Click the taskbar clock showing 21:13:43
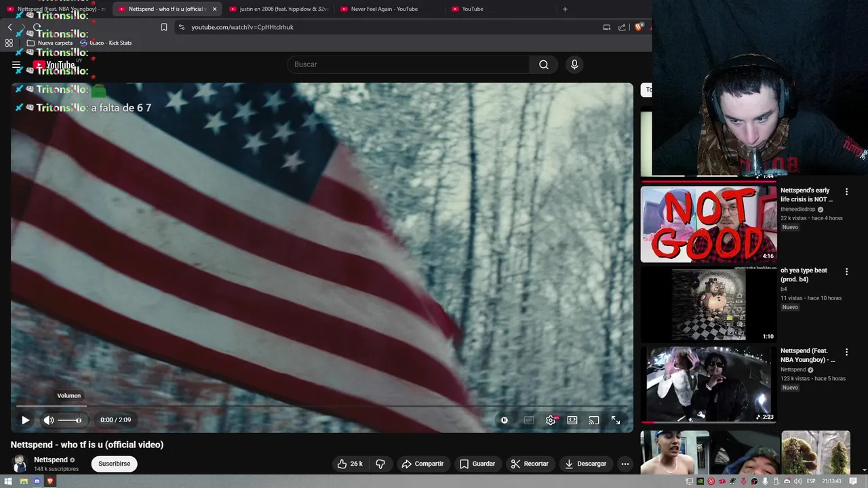Image resolution: width=868 pixels, height=488 pixels. (831, 481)
